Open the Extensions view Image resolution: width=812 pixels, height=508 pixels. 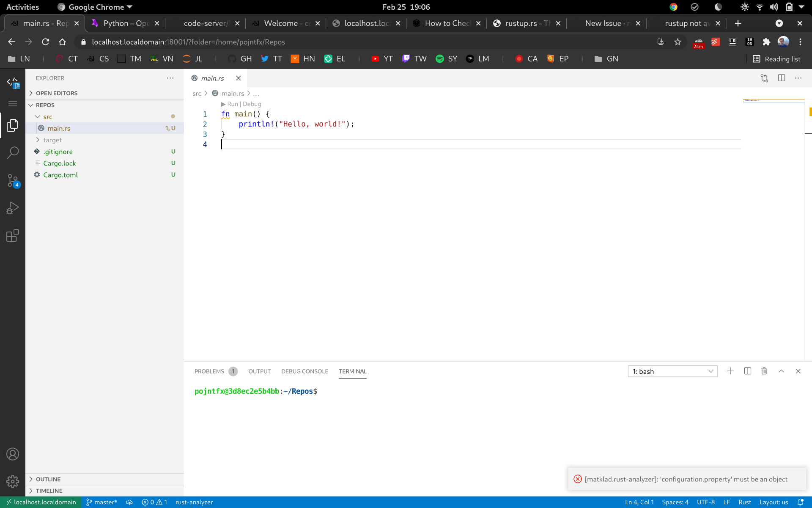click(x=13, y=236)
